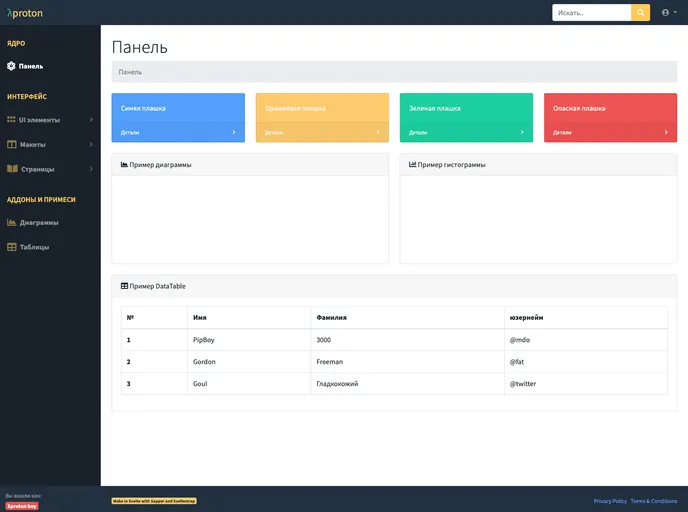This screenshot has height=512, width=688.
Task: Open Terms & Conditions link
Action: pos(654,501)
